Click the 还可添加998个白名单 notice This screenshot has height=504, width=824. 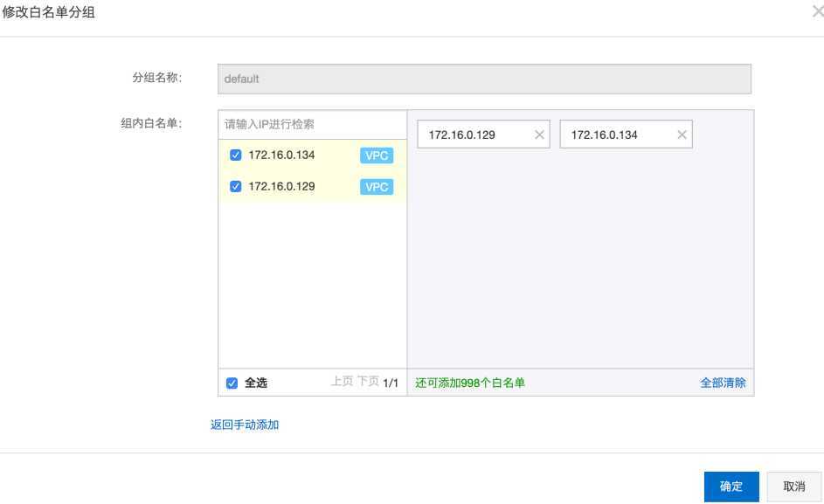click(x=470, y=383)
